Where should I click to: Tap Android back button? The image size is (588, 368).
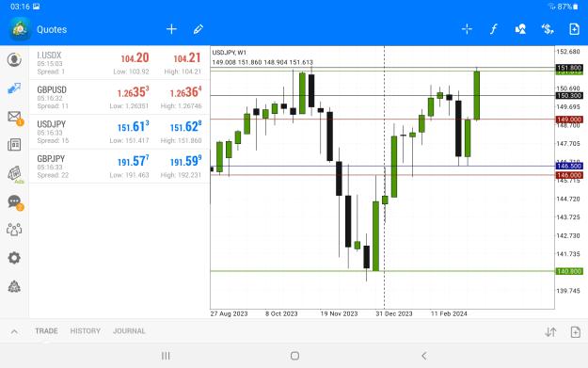click(x=424, y=356)
